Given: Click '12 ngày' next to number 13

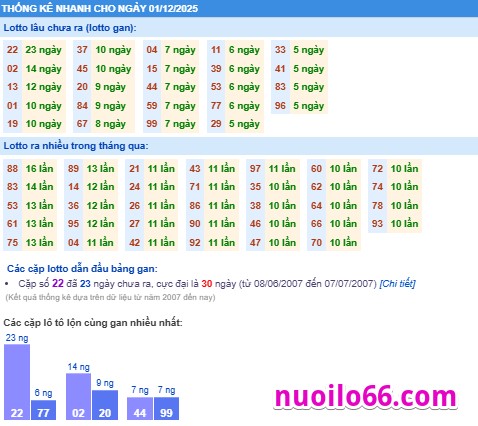Looking at the screenshot, I should point(44,87).
